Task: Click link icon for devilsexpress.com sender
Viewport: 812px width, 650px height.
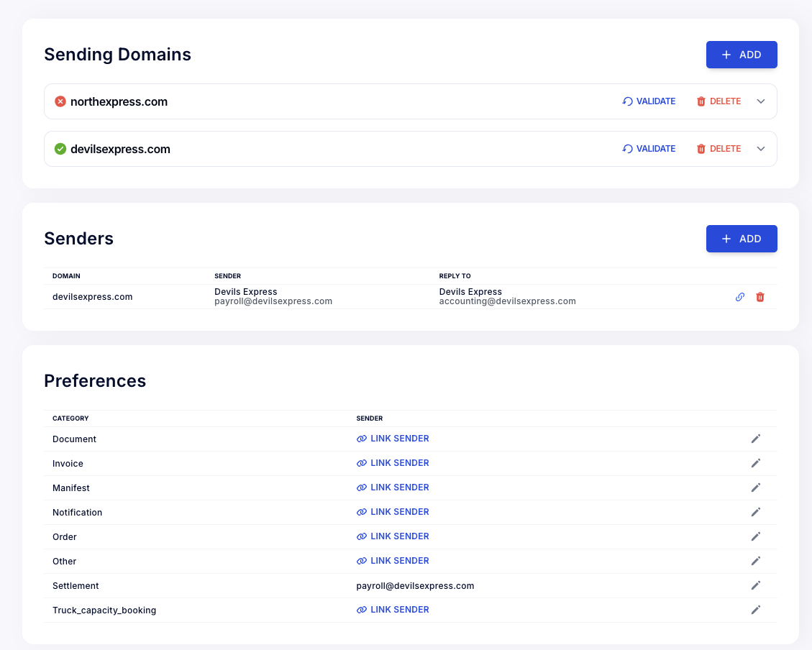Action: pyautogui.click(x=739, y=297)
